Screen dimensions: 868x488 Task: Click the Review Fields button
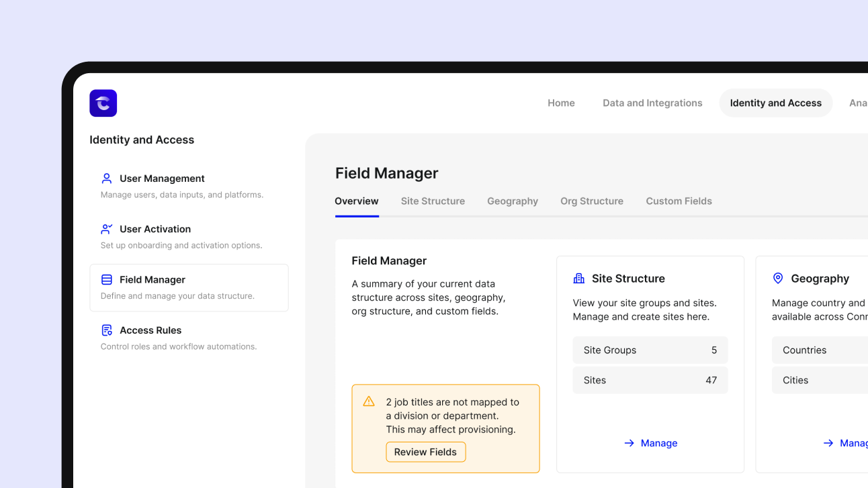(425, 452)
